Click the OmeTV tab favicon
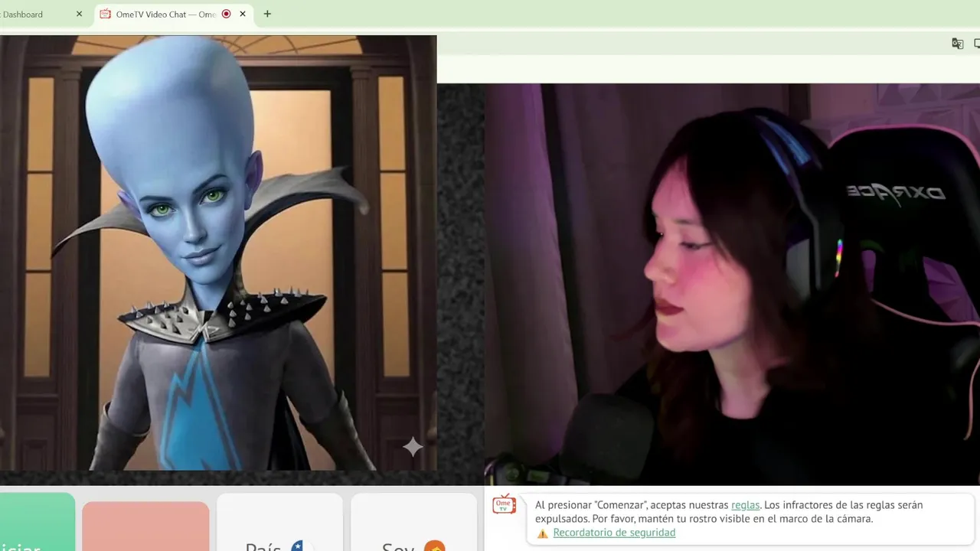The image size is (980, 551). pos(106,14)
